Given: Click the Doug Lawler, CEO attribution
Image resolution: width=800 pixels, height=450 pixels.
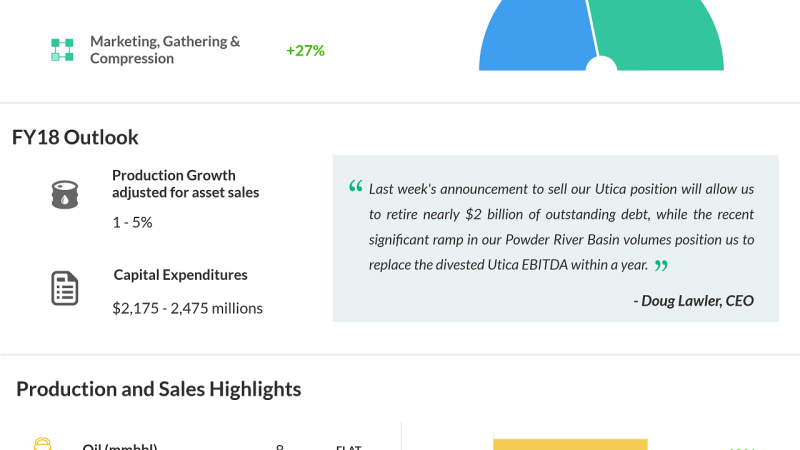Looking at the screenshot, I should [x=693, y=300].
